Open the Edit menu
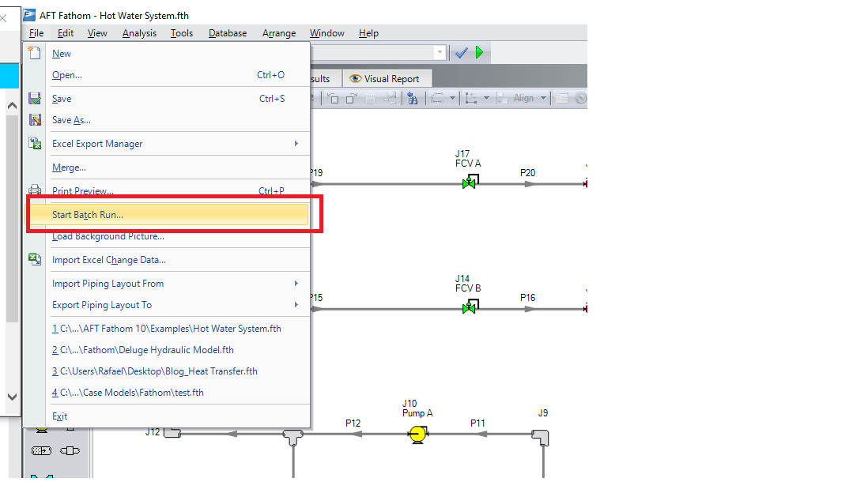This screenshot has height=493, width=868. click(x=66, y=33)
